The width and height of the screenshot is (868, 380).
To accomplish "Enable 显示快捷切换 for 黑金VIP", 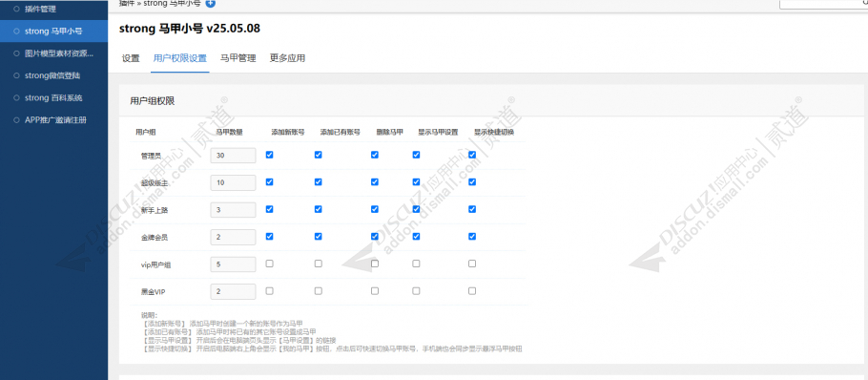I will [x=472, y=291].
